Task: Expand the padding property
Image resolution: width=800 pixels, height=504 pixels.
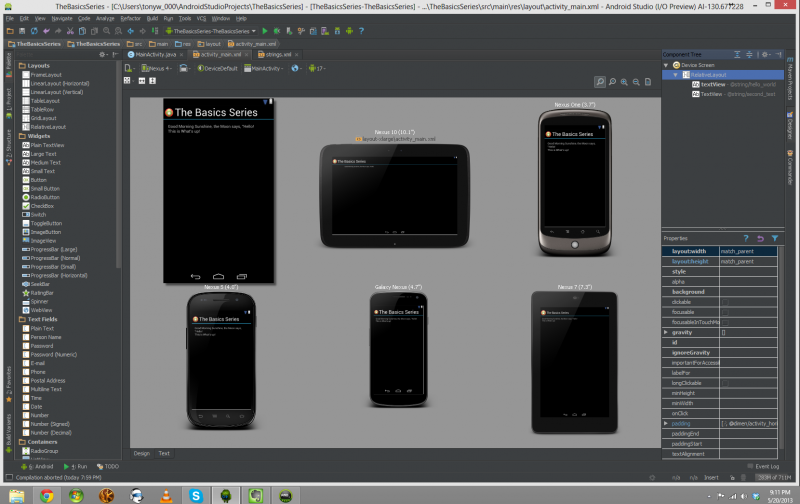Action: click(x=666, y=423)
